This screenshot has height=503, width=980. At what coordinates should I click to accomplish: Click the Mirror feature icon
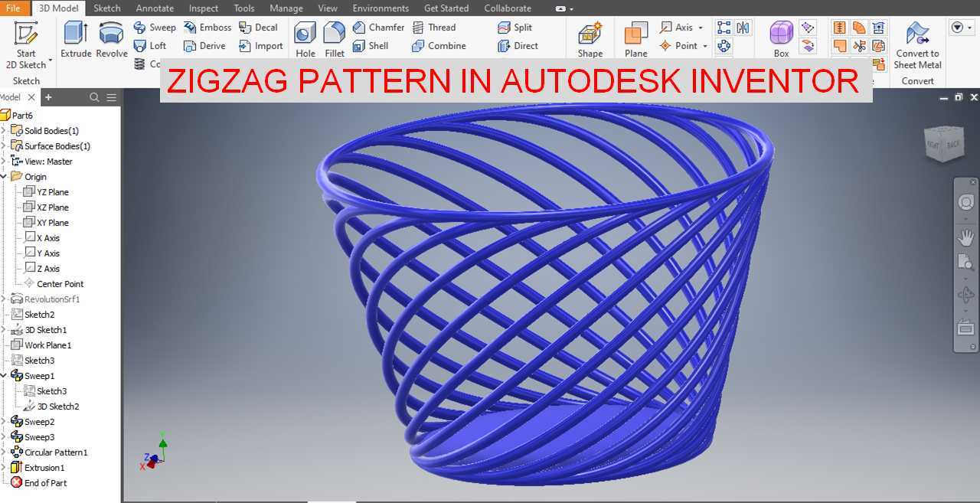(x=743, y=28)
